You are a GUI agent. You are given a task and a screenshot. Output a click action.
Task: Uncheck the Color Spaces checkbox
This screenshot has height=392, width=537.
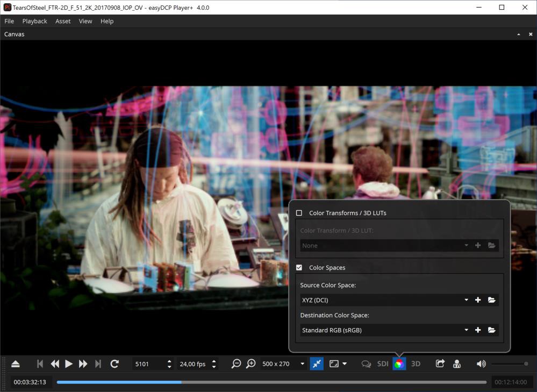coord(299,268)
